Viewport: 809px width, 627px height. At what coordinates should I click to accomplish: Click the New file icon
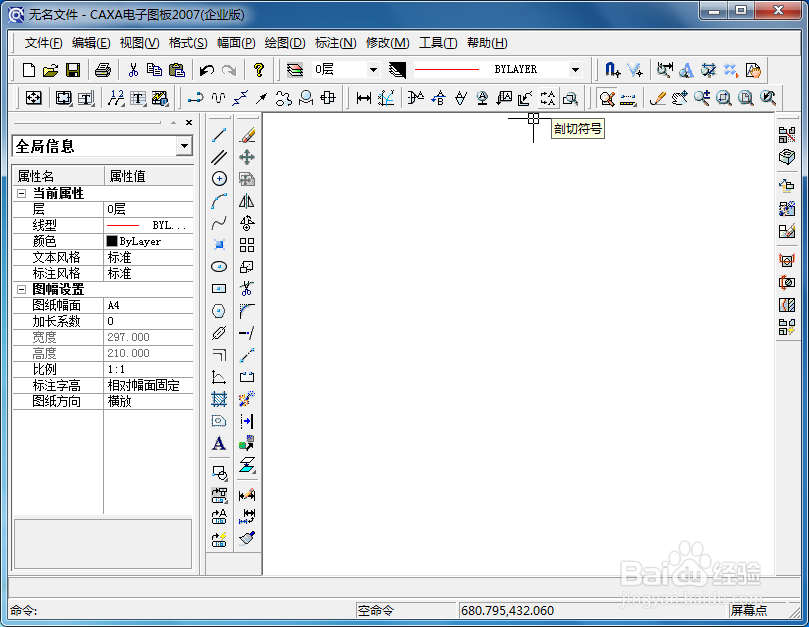pyautogui.click(x=29, y=70)
